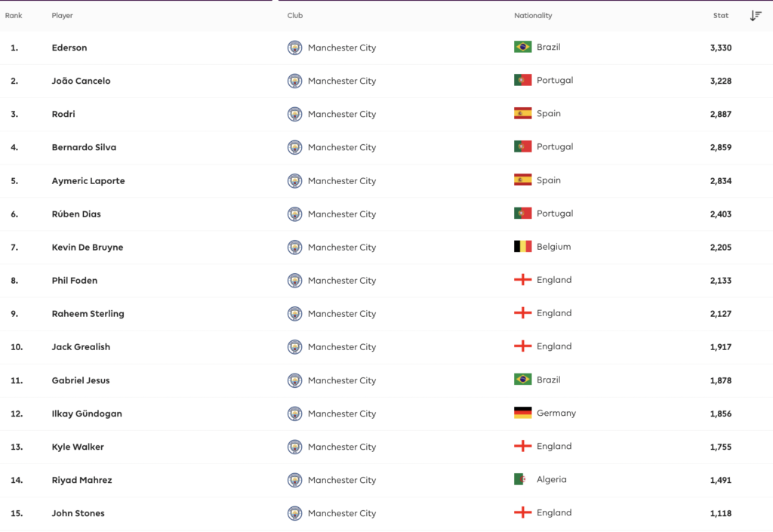Select the Spain flag next to Rodri
The width and height of the screenshot is (773, 532).
click(522, 113)
